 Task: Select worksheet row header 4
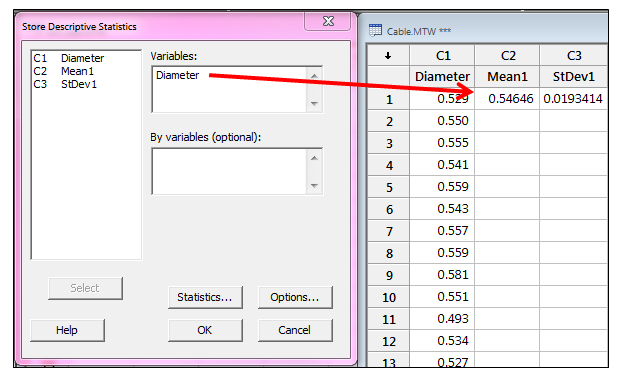389,165
